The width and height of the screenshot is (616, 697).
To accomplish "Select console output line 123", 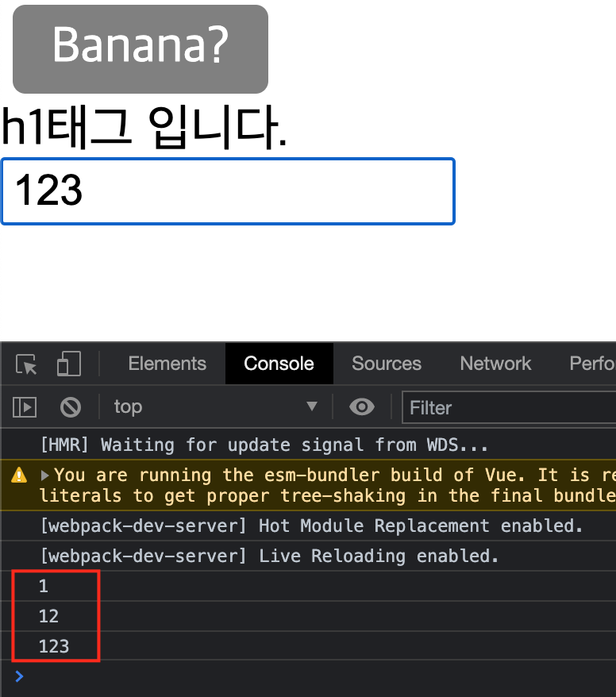I will 309,646.
